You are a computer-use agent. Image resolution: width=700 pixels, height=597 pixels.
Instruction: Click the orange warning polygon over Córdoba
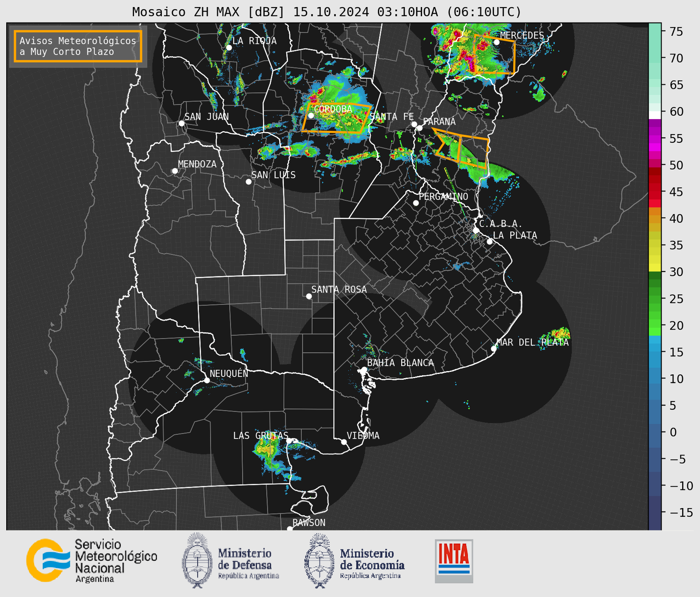[336, 118]
